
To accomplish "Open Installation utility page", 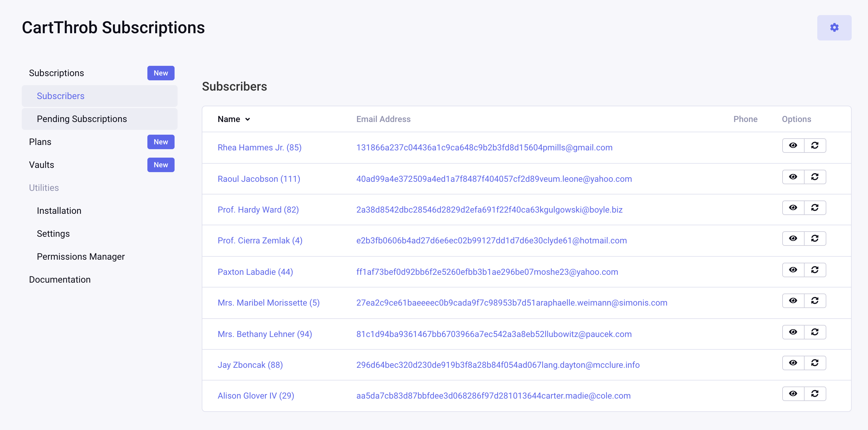I will point(59,210).
